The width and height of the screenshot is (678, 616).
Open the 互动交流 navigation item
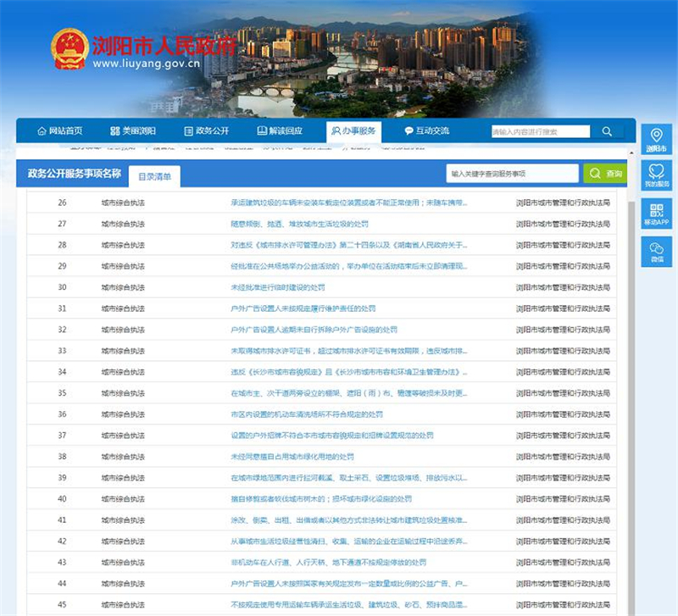pos(427,131)
